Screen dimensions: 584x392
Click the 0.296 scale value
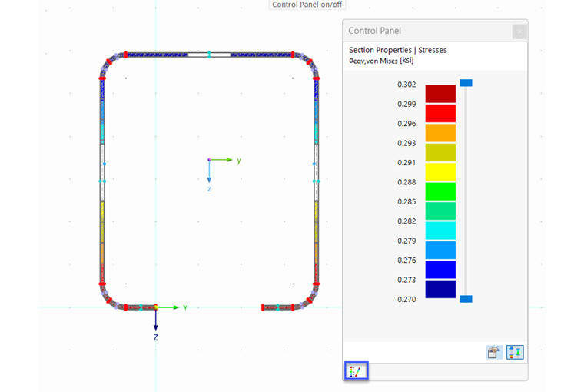click(x=406, y=124)
